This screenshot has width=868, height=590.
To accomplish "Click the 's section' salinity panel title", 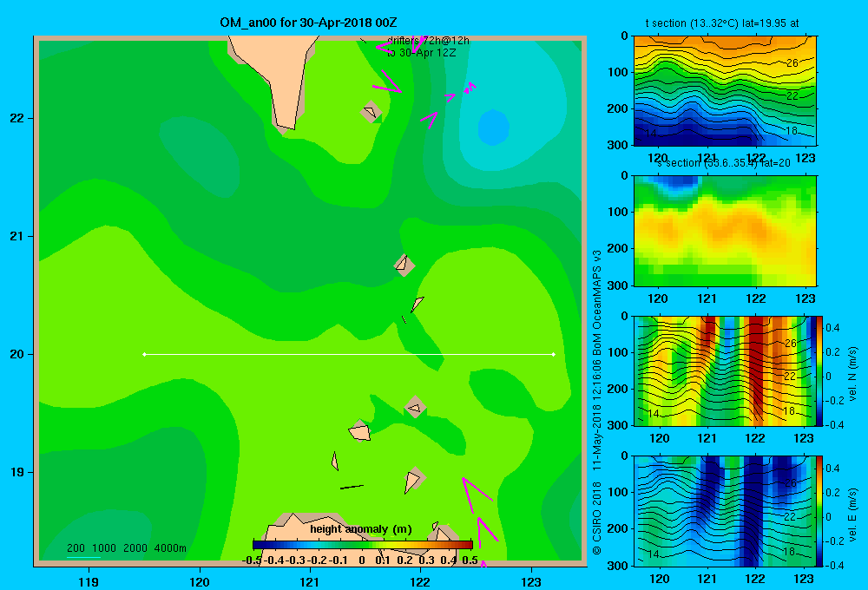I will 723,163.
